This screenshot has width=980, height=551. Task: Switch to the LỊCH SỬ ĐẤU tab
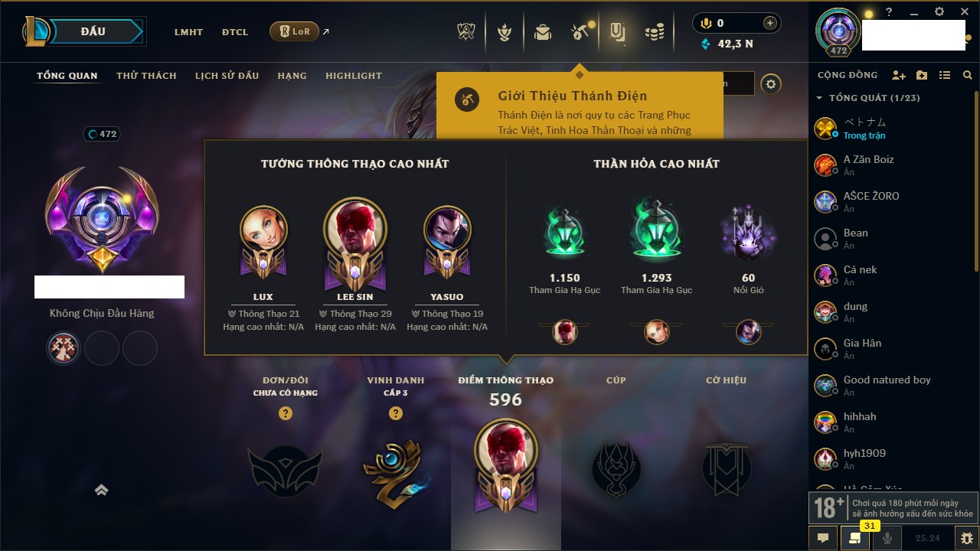227,76
